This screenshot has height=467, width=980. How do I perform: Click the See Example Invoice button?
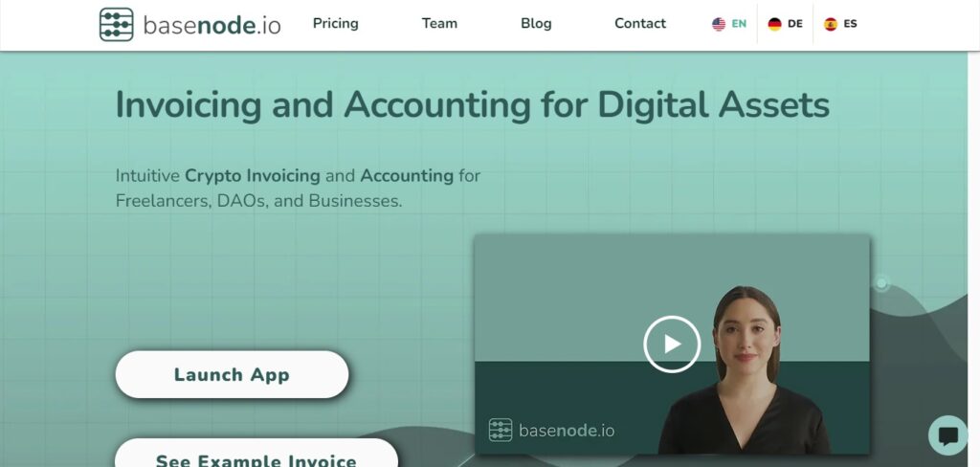(x=256, y=454)
